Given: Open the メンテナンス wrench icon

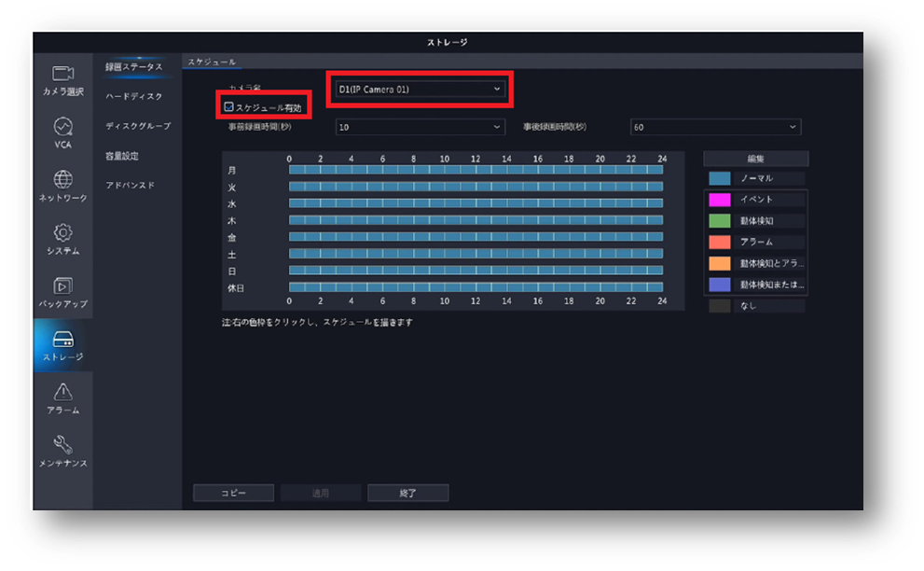Looking at the screenshot, I should point(62,444).
